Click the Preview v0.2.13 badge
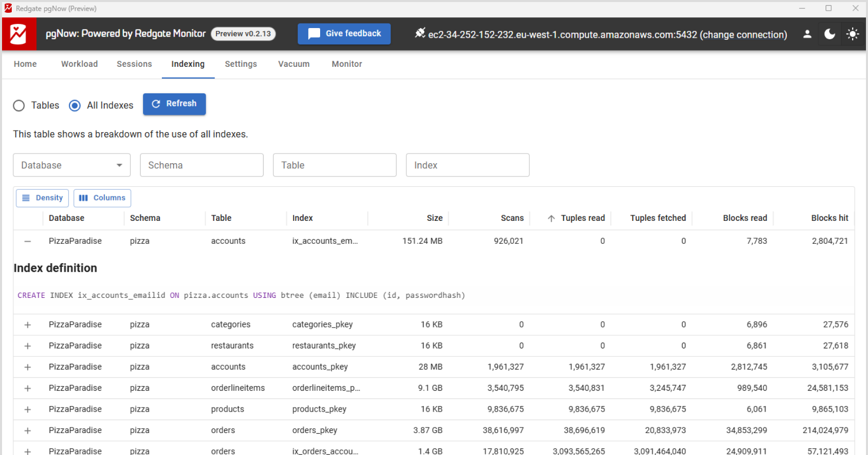Image resolution: width=868 pixels, height=455 pixels. (x=243, y=34)
